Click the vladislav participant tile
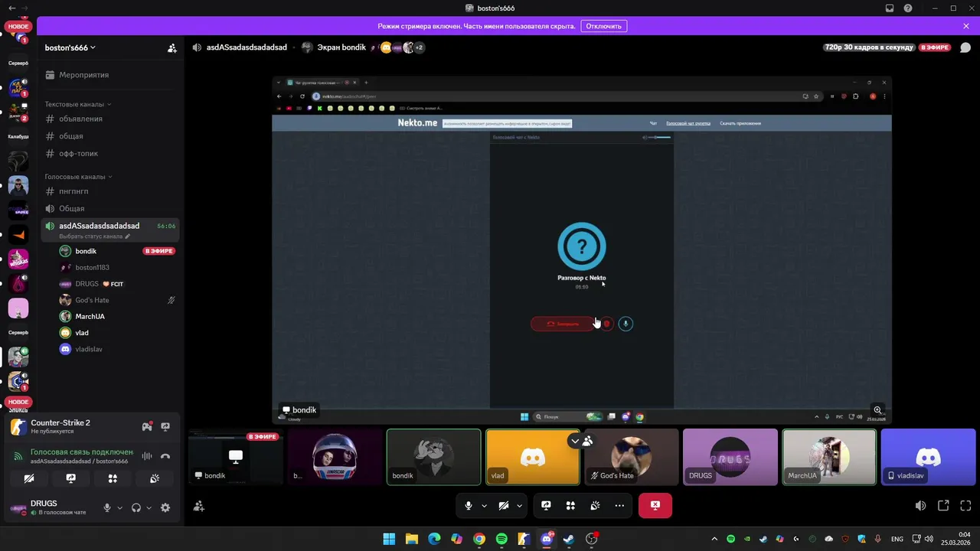The width and height of the screenshot is (980, 551). point(929,457)
